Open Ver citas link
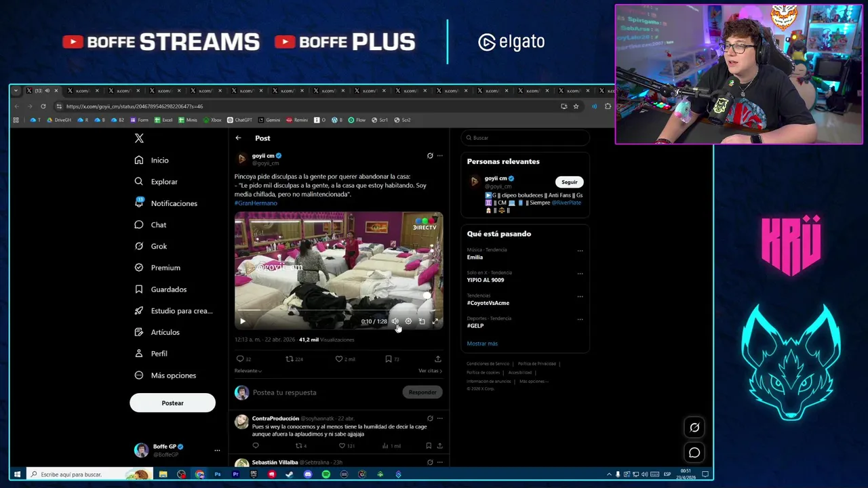868x488 pixels. pos(430,371)
